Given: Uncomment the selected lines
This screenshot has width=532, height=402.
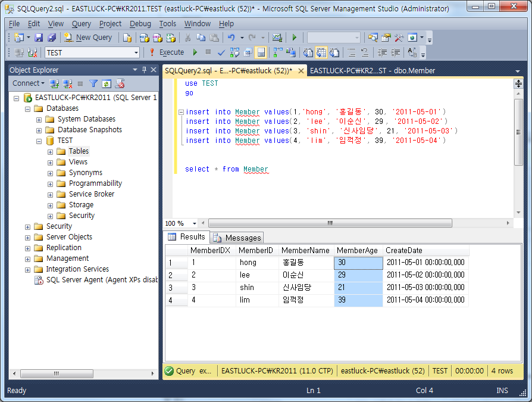Looking at the screenshot, I should [365, 52].
